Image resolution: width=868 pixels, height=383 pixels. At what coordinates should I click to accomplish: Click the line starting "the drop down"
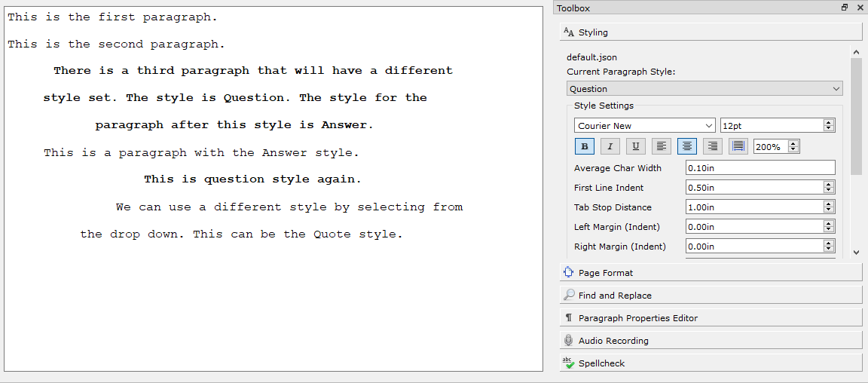241,234
